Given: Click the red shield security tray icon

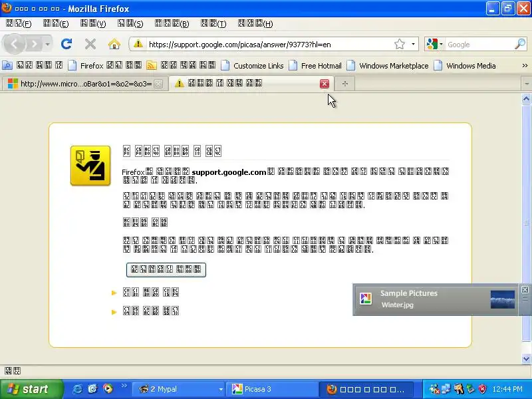Looking at the screenshot, I should (x=482, y=389).
